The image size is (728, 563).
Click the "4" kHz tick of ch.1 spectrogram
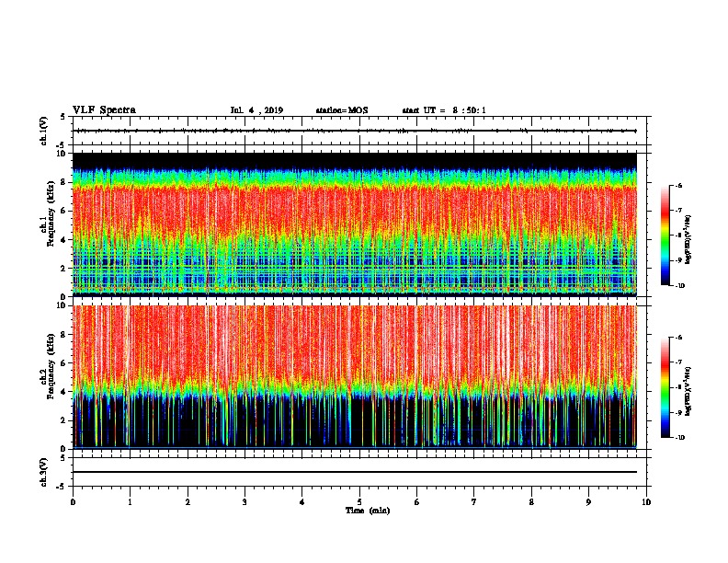[63, 240]
